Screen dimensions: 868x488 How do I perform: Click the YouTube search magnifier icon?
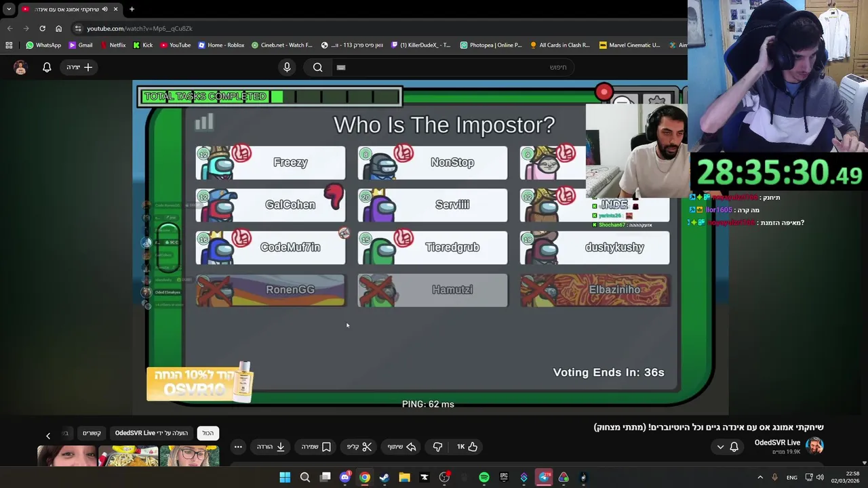tap(317, 67)
